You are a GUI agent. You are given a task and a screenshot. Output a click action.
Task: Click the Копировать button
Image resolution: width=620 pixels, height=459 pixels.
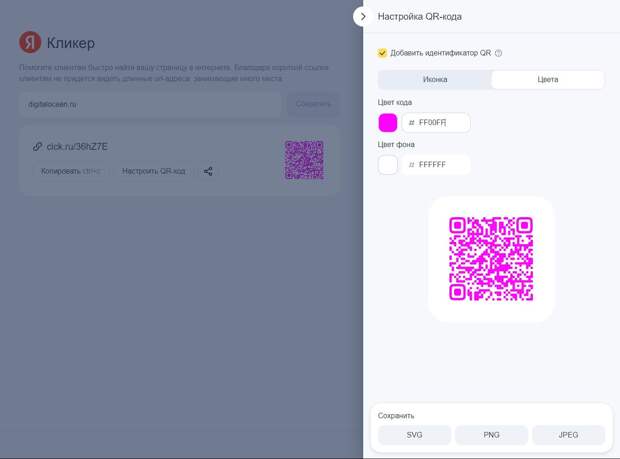pos(71,171)
